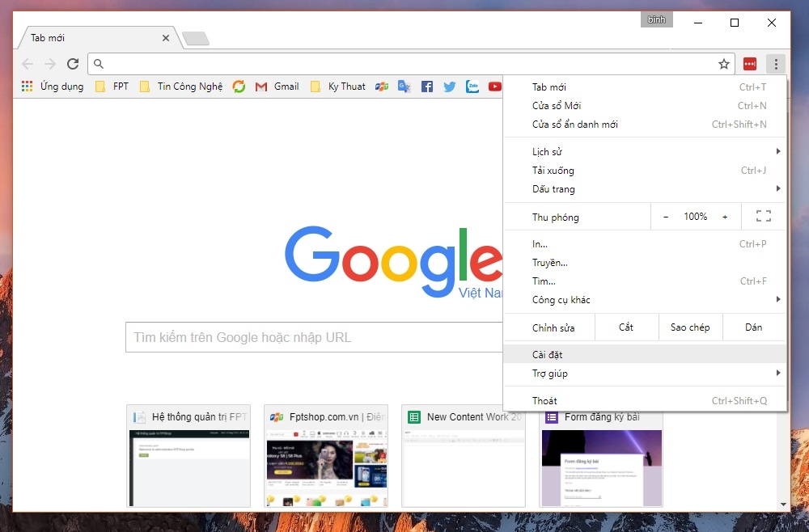809x532 pixels.
Task: Open the Facebook bookmark
Action: click(426, 86)
